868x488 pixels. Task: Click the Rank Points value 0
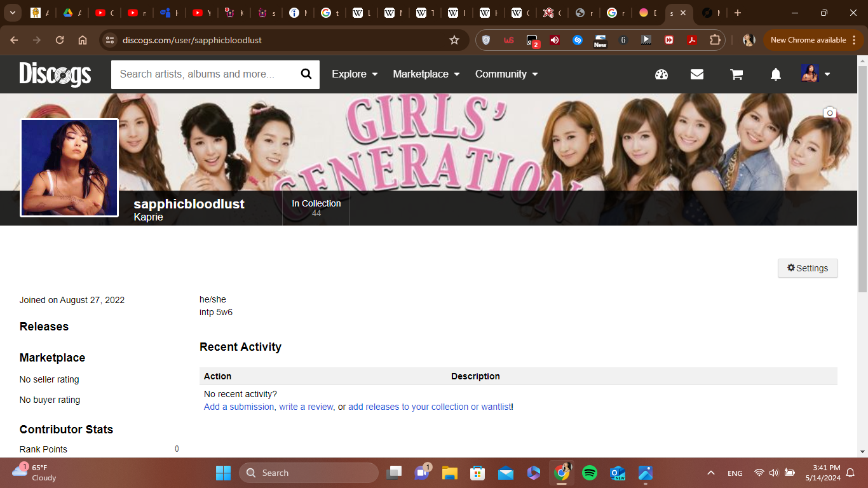177,449
